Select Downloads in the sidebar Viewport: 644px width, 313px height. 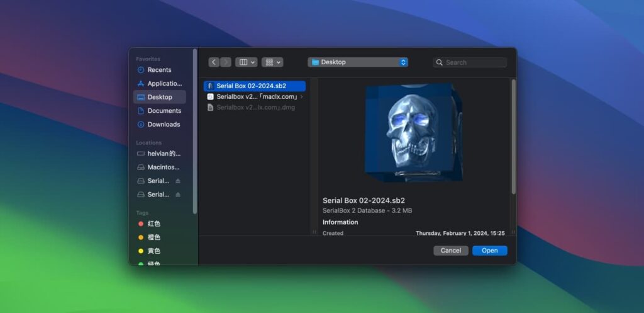click(x=159, y=124)
